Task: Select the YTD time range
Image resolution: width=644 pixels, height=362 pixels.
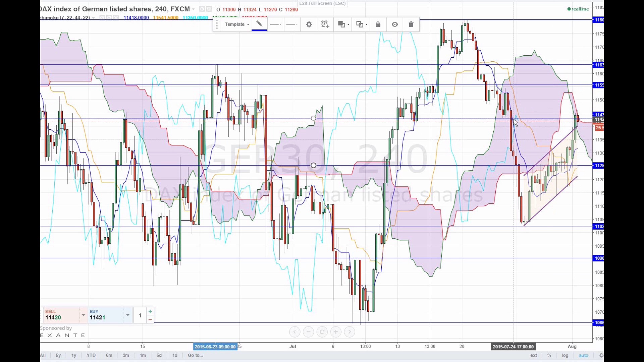Action: [91, 355]
